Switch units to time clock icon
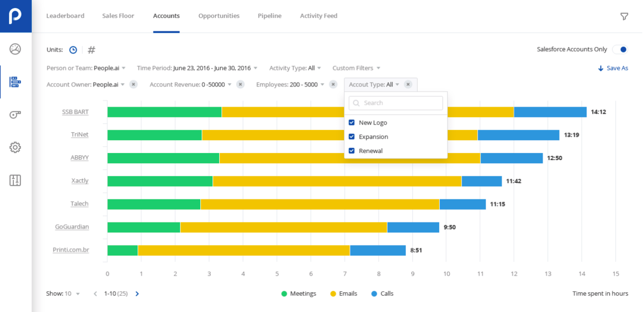 pos(73,50)
